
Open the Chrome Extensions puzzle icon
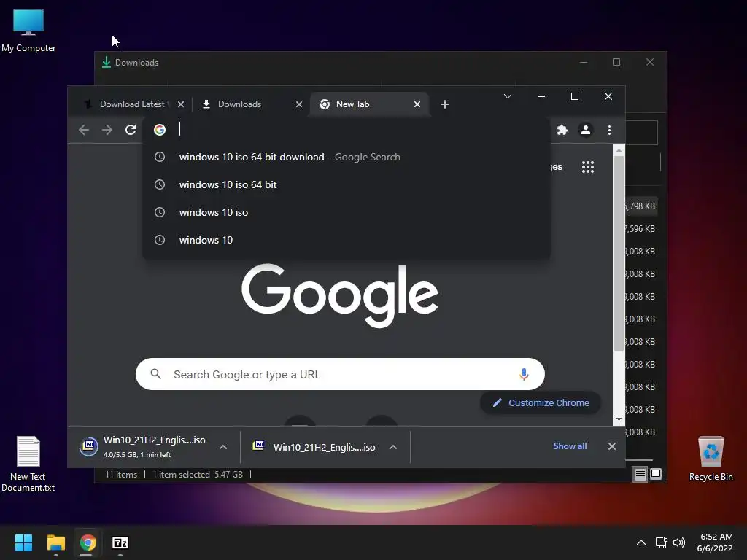(x=562, y=130)
